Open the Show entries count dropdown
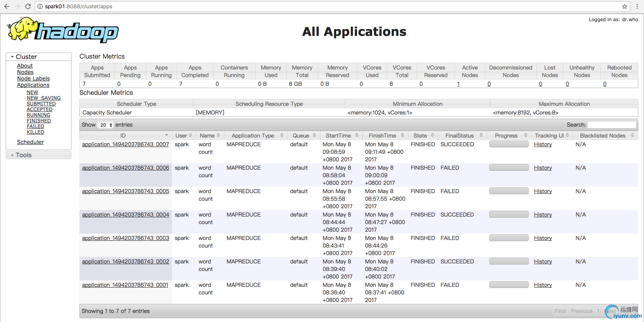This screenshot has height=322, width=644. tap(106, 125)
